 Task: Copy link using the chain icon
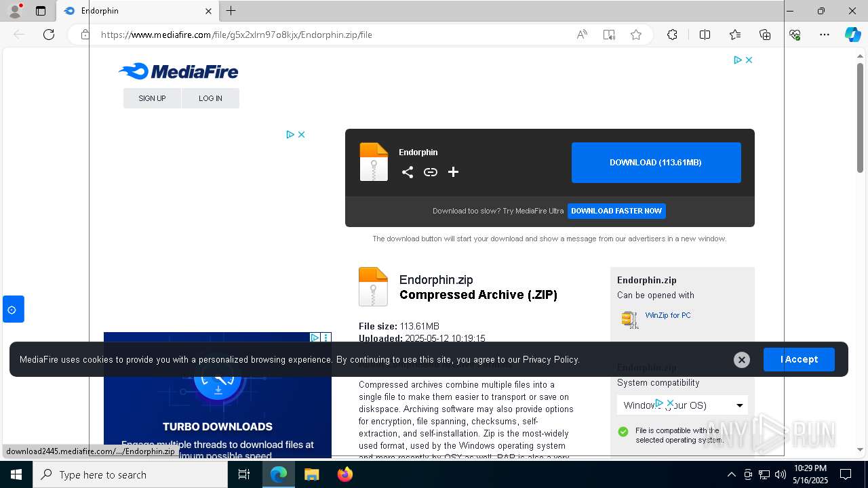click(431, 172)
